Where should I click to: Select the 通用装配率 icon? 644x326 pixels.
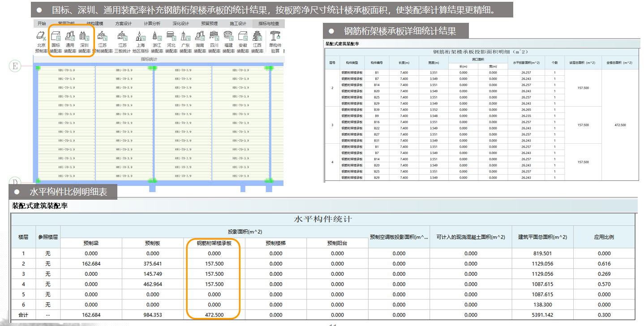70,37
